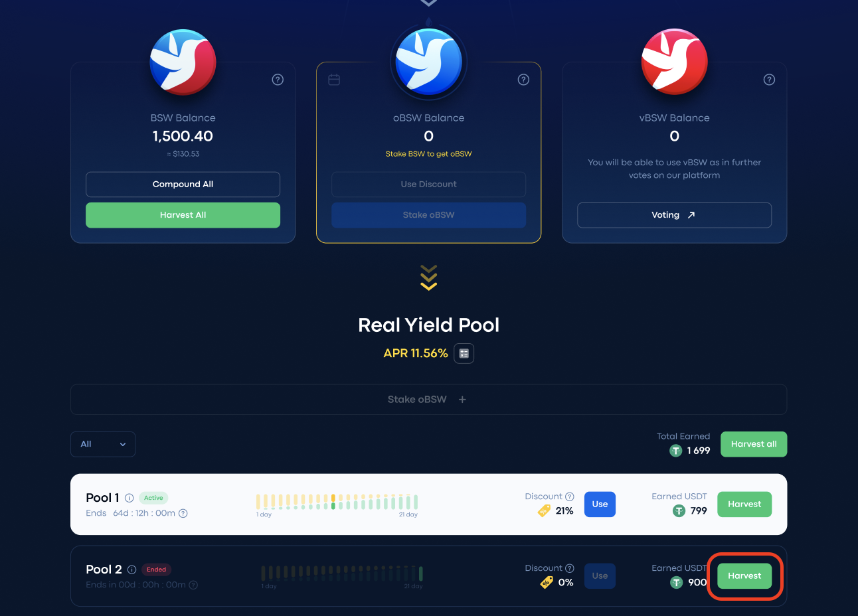Viewport: 858px width, 616px height.
Task: Click Pool 2 Discount help icon
Action: coord(569,568)
